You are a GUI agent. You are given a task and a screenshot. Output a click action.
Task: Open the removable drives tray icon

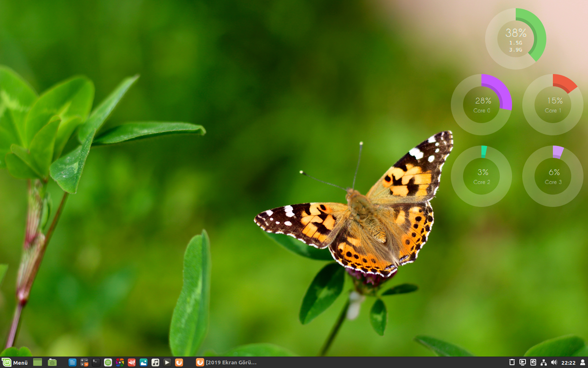coord(533,362)
